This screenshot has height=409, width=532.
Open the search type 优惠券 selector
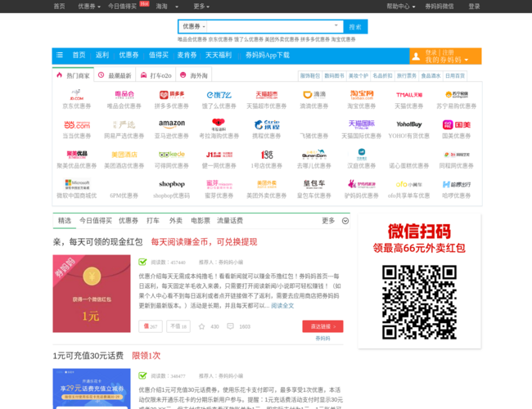(x=194, y=26)
